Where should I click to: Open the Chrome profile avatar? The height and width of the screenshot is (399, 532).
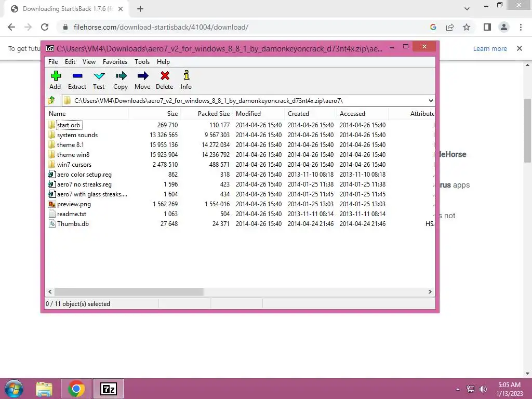[504, 27]
